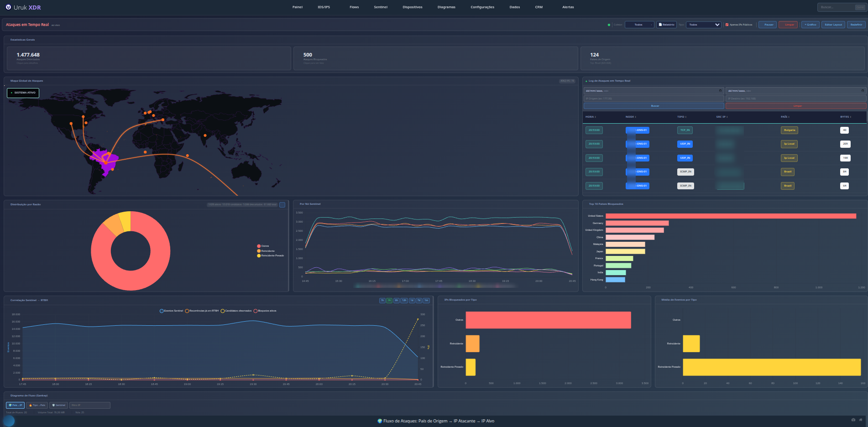Sort log table by NODE column
Screen dimensions: 868x427
(x=631, y=117)
